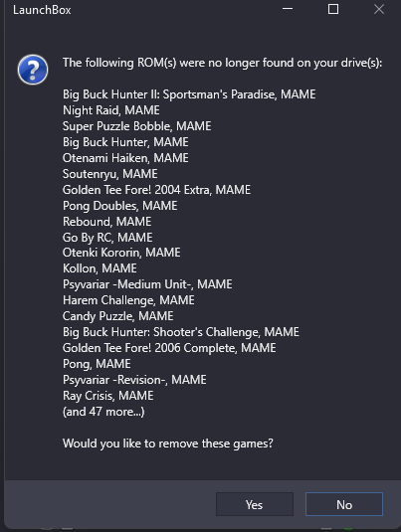Click the "(and 47 more...)" text
Image resolution: width=401 pixels, height=532 pixels.
pos(103,412)
